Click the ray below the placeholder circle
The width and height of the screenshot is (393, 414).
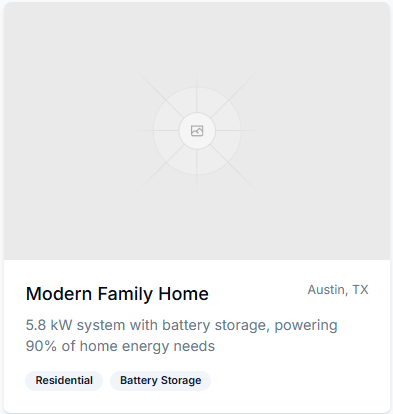197,171
